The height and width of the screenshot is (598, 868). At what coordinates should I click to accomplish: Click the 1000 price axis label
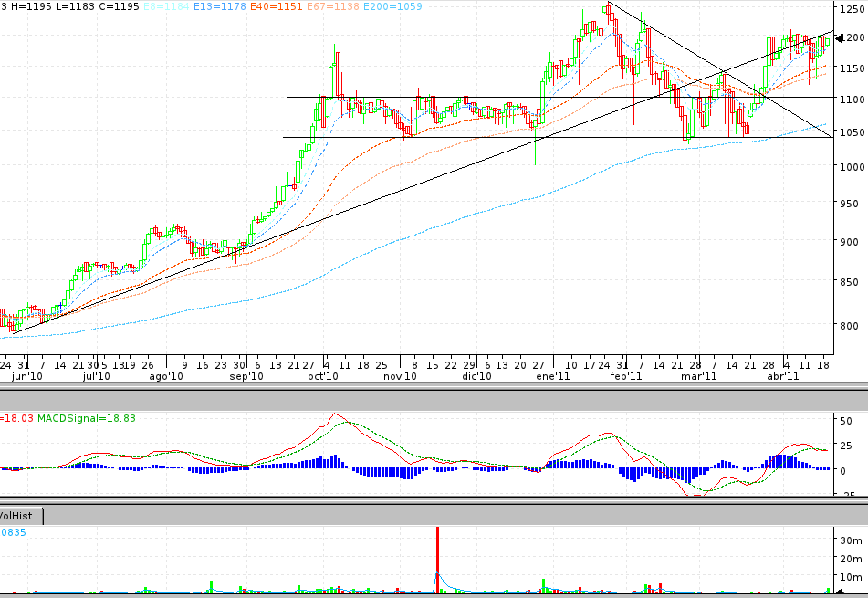852,167
